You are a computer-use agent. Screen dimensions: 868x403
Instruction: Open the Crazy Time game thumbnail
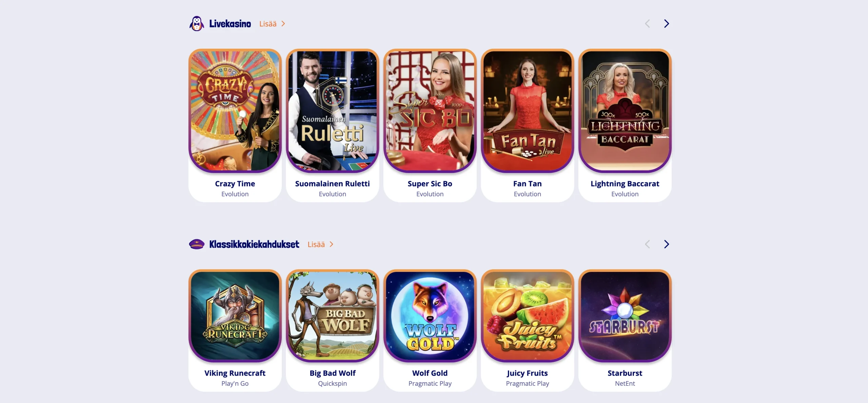click(235, 111)
